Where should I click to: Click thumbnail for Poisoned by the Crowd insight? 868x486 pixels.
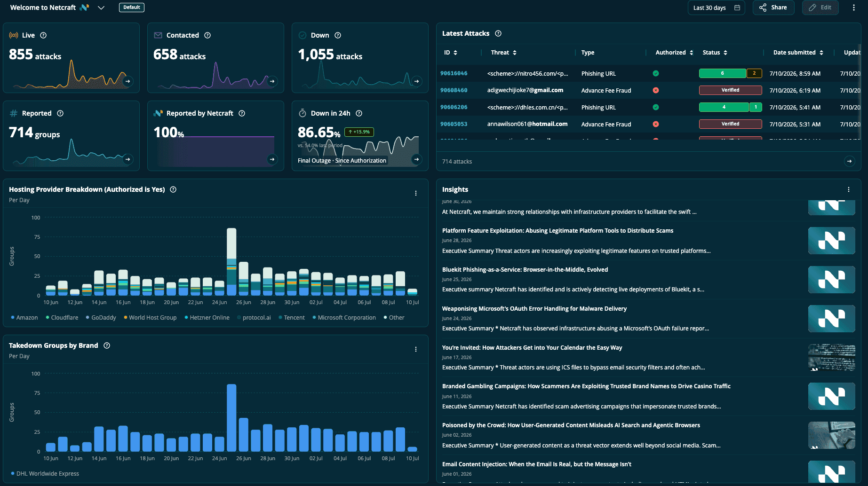(x=832, y=435)
